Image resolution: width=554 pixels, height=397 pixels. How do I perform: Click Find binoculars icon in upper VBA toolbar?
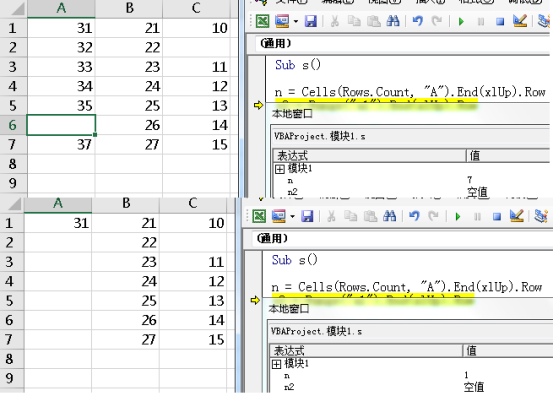tap(393, 22)
